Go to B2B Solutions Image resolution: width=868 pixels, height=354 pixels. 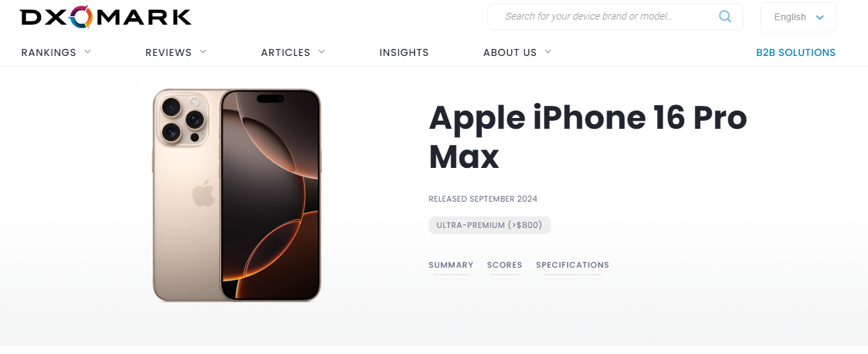point(796,53)
